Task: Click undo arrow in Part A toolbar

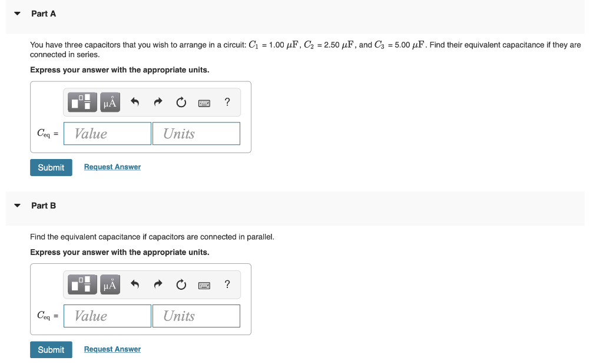Action: [135, 102]
